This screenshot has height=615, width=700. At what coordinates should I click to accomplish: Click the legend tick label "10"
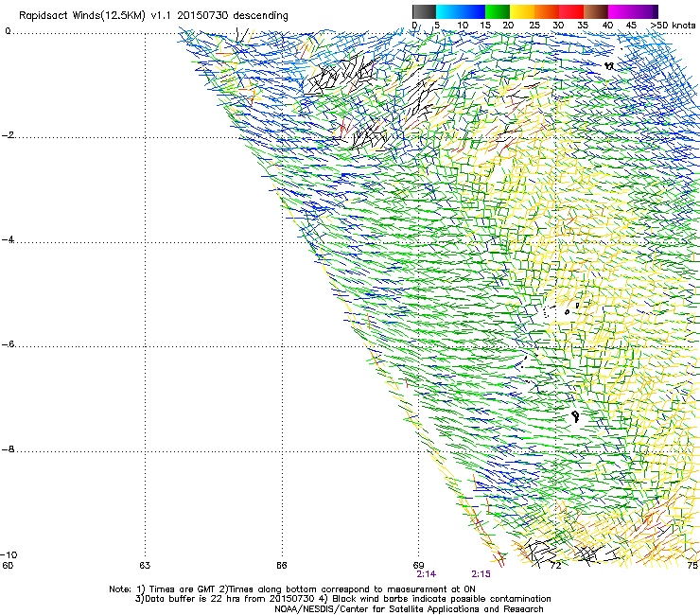coord(463,26)
